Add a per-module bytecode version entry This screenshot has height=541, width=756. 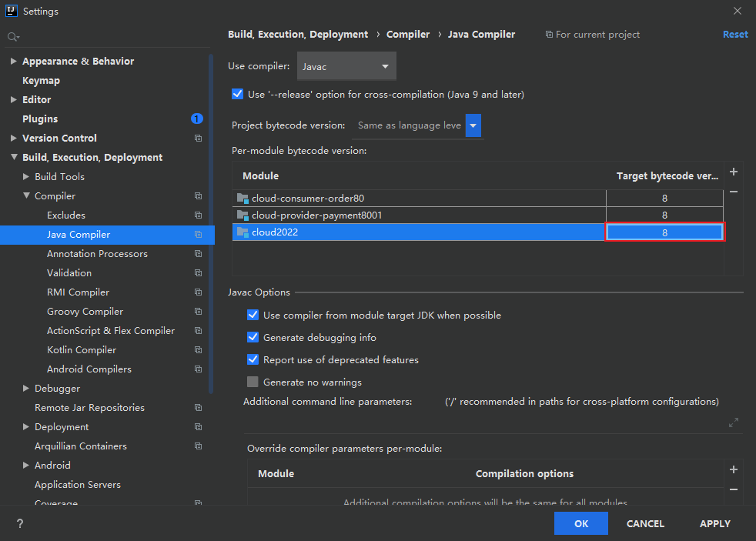[734, 172]
